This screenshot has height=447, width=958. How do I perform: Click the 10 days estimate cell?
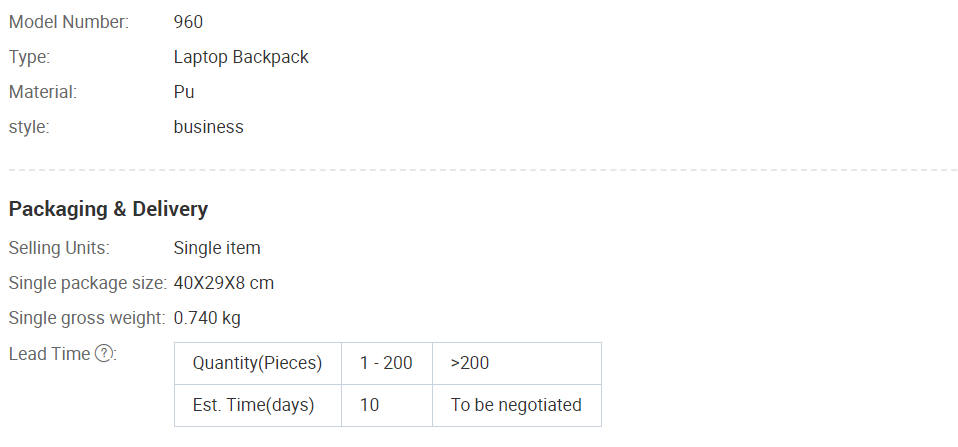point(387,405)
